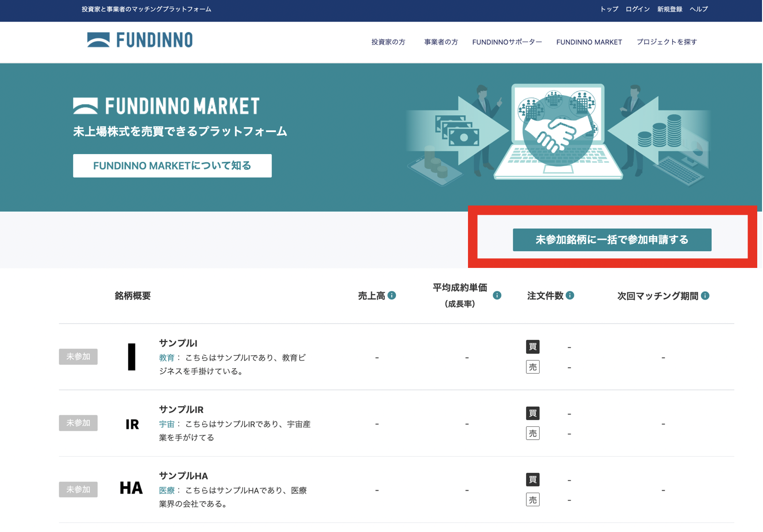Click the 未参加 badge for サンプルI
The height and width of the screenshot is (532, 763).
(x=78, y=357)
